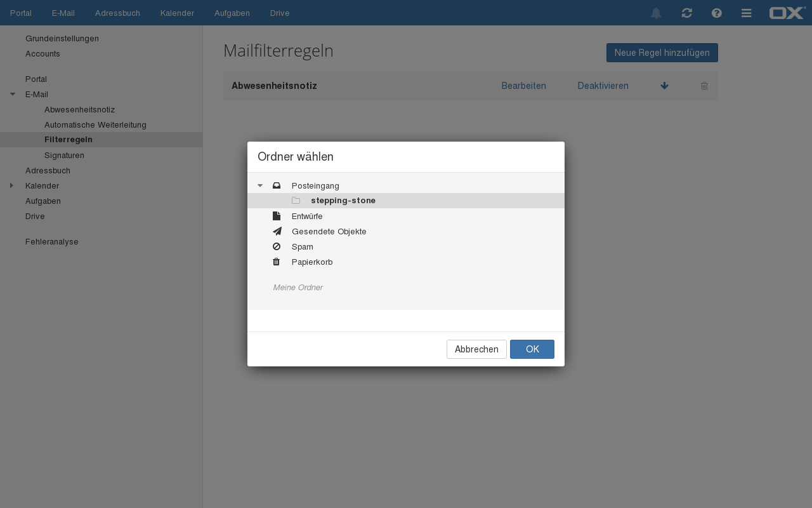Delete Abwesenheitsnotiz rule via trash icon

(704, 86)
